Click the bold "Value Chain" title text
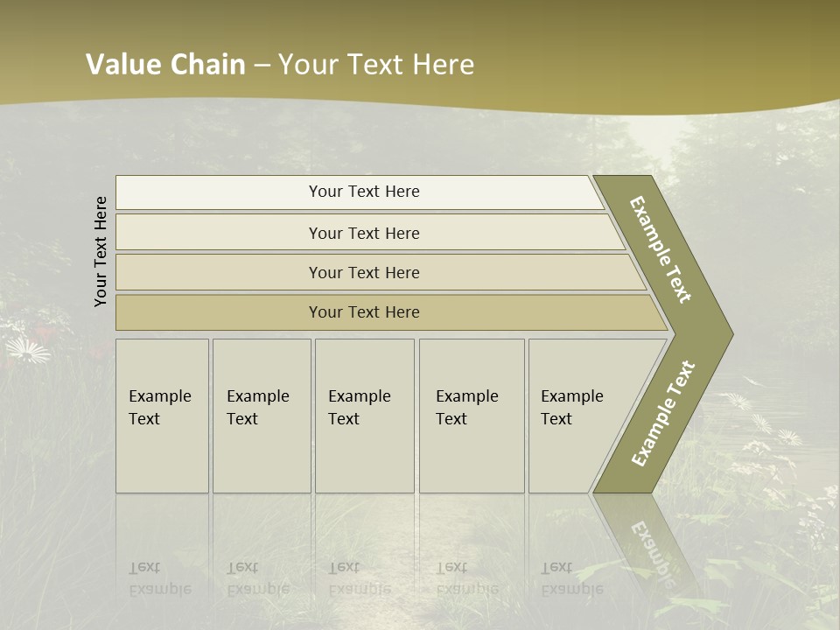Image resolution: width=840 pixels, height=630 pixels. click(165, 65)
